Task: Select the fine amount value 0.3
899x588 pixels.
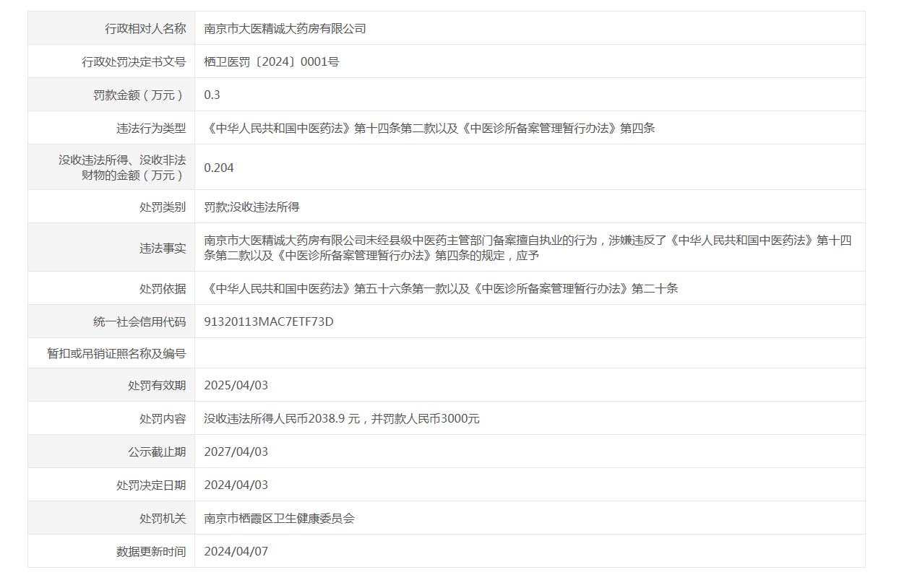Action: [212, 95]
